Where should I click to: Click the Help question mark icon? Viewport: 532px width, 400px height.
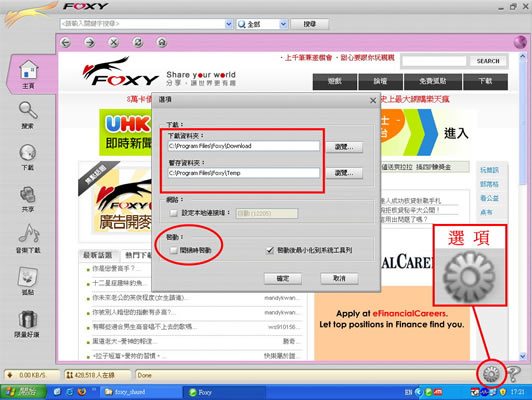(514, 374)
